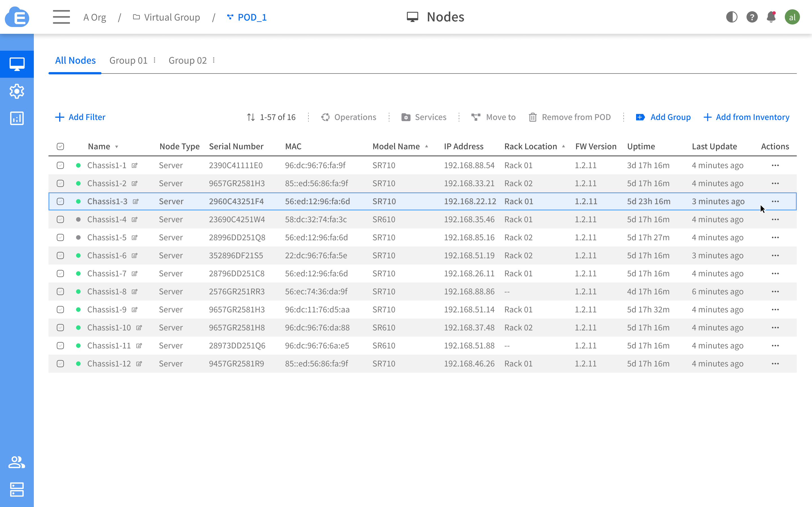Select the Chassis1-6 row checkbox

coord(60,255)
